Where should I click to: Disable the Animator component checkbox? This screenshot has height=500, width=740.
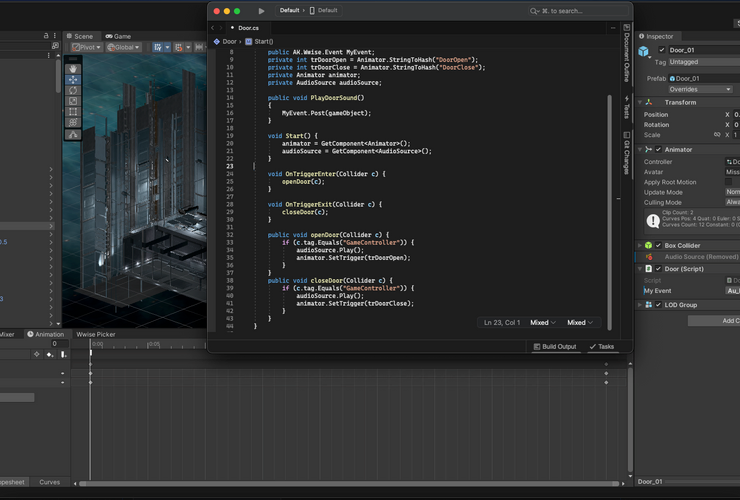pos(658,149)
